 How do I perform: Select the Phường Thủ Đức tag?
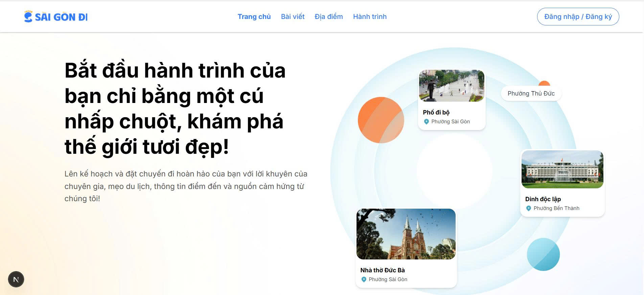tap(531, 93)
